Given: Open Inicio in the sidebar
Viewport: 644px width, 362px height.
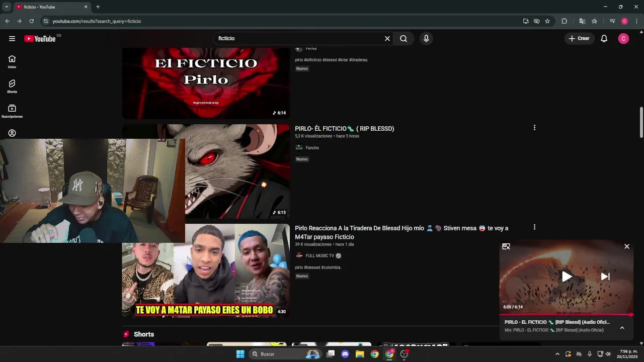Looking at the screenshot, I should click(12, 62).
